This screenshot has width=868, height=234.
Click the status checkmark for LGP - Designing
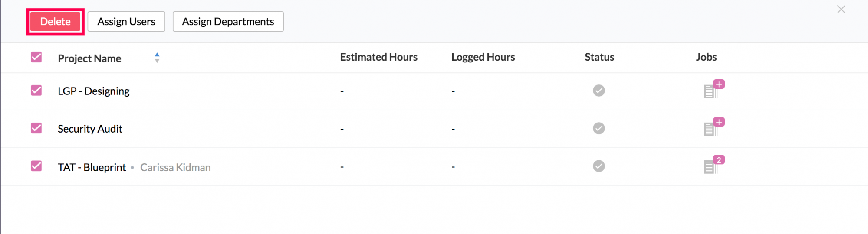(599, 91)
